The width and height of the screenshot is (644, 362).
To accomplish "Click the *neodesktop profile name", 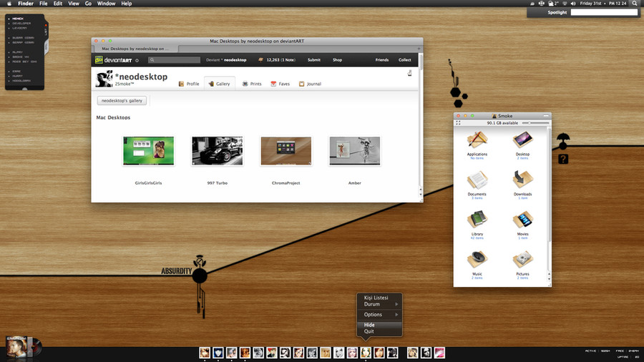I will tap(141, 77).
